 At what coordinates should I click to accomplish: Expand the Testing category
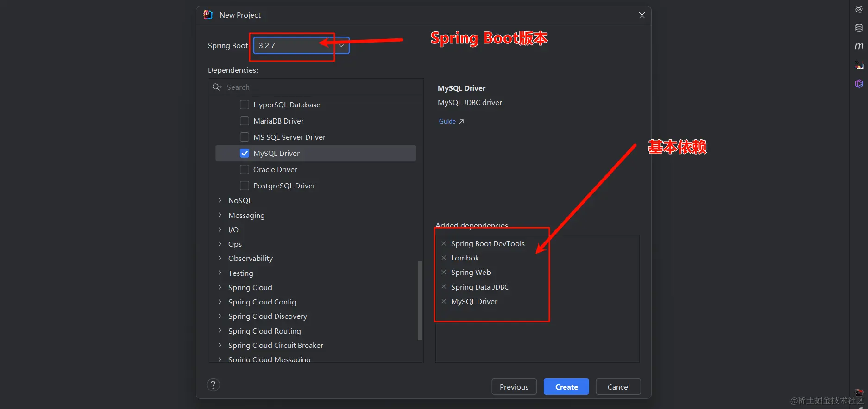click(x=220, y=273)
